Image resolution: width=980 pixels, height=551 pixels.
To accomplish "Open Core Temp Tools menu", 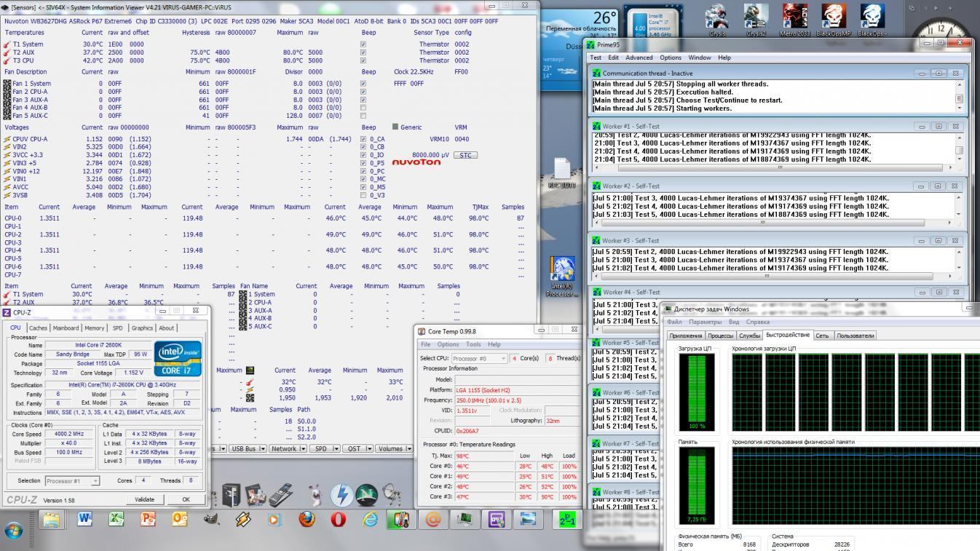I will click(473, 344).
